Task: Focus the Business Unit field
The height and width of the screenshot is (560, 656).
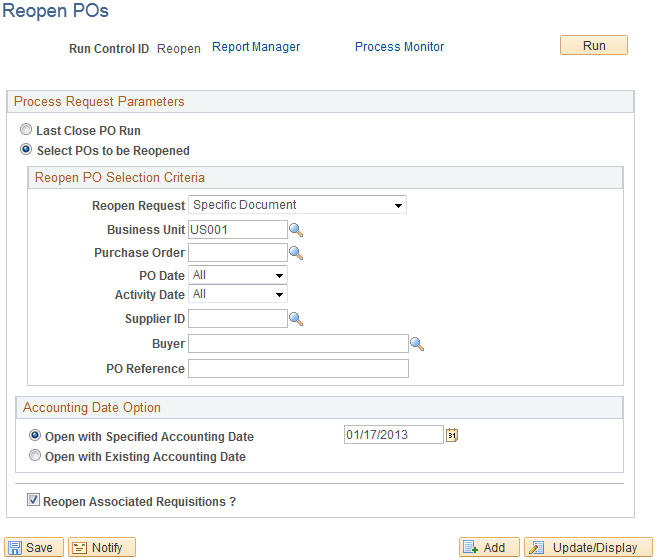Action: point(238,230)
